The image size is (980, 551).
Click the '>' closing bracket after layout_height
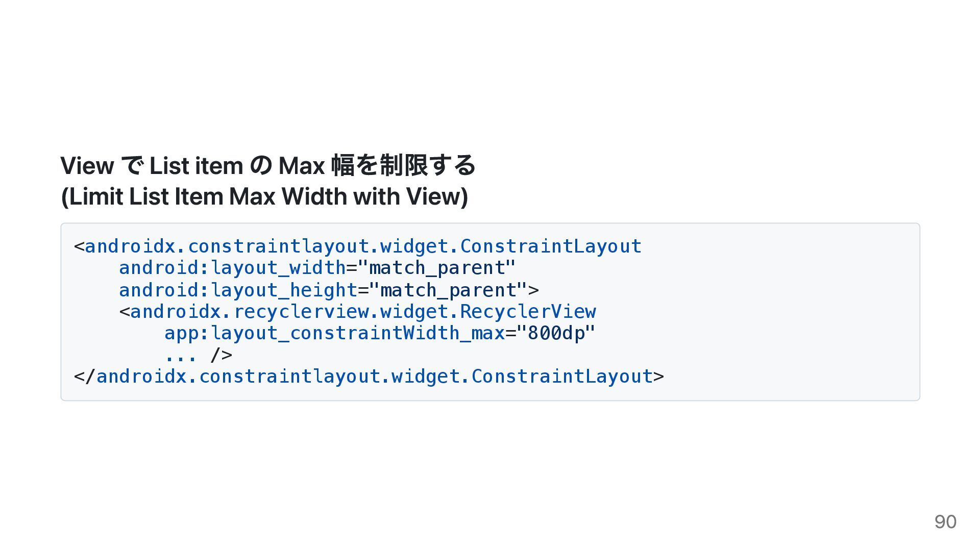tap(533, 291)
